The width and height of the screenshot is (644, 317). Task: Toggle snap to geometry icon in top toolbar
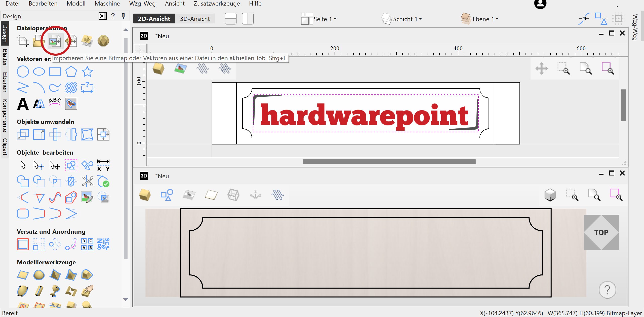[584, 19]
